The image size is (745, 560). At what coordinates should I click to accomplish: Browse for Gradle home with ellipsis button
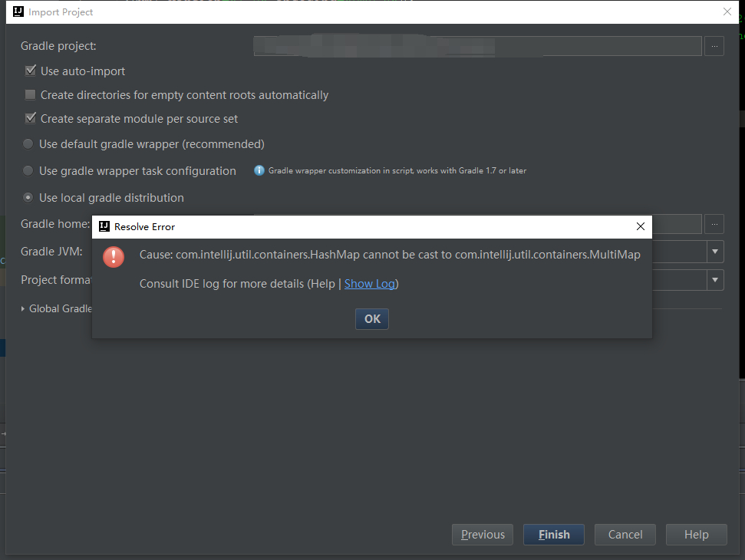click(714, 224)
